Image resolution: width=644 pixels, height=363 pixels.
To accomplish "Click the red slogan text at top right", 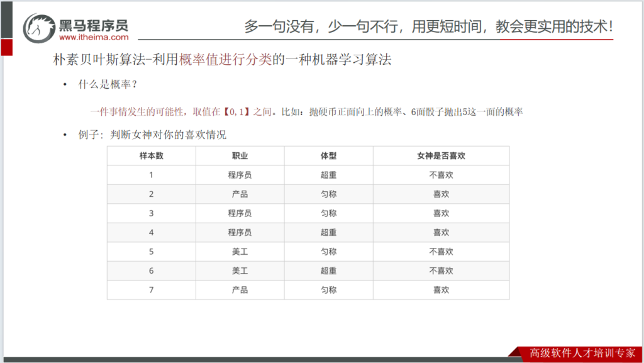I will (x=428, y=26).
